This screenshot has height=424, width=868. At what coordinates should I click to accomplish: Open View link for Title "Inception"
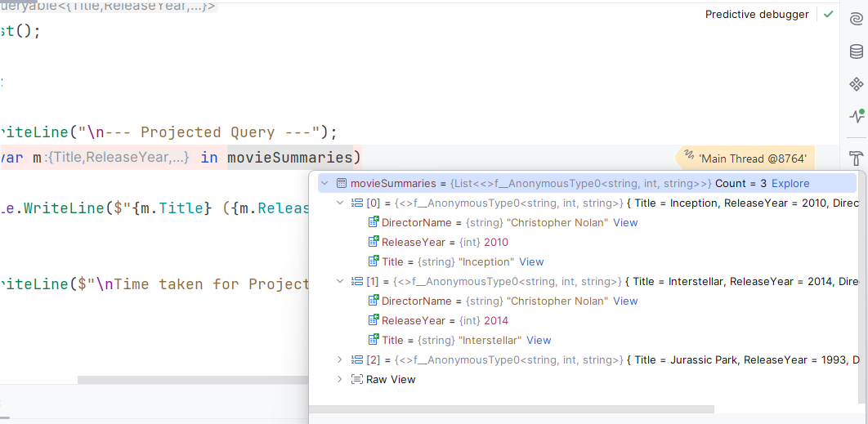531,261
